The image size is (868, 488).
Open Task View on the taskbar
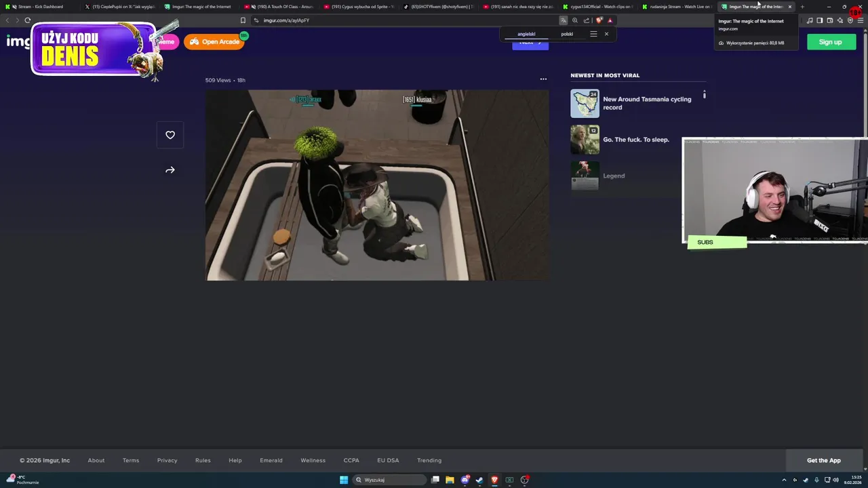pyautogui.click(x=435, y=480)
